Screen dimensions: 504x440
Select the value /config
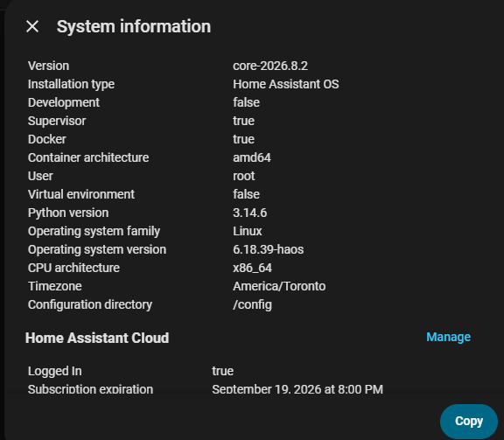(x=252, y=304)
